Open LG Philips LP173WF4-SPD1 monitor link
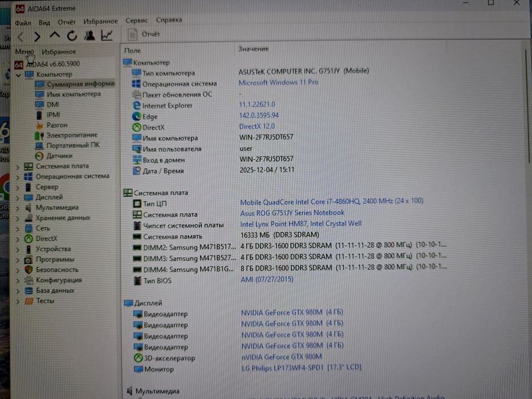 point(301,368)
